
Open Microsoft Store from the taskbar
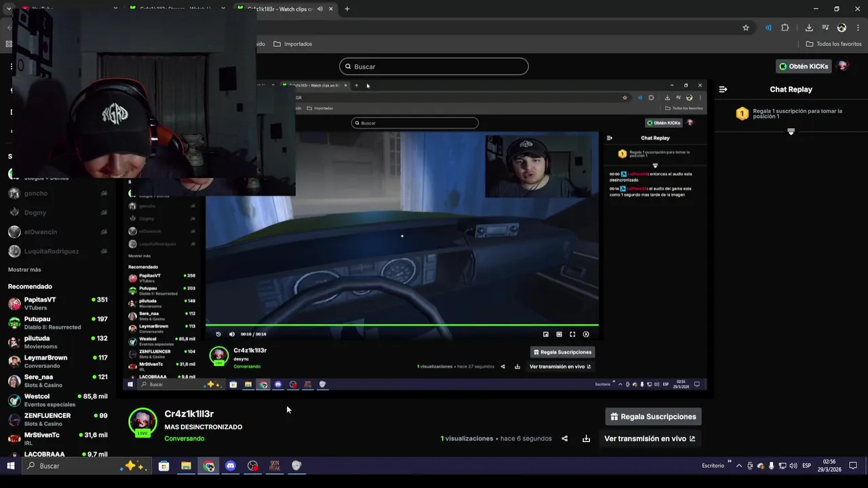click(163, 466)
